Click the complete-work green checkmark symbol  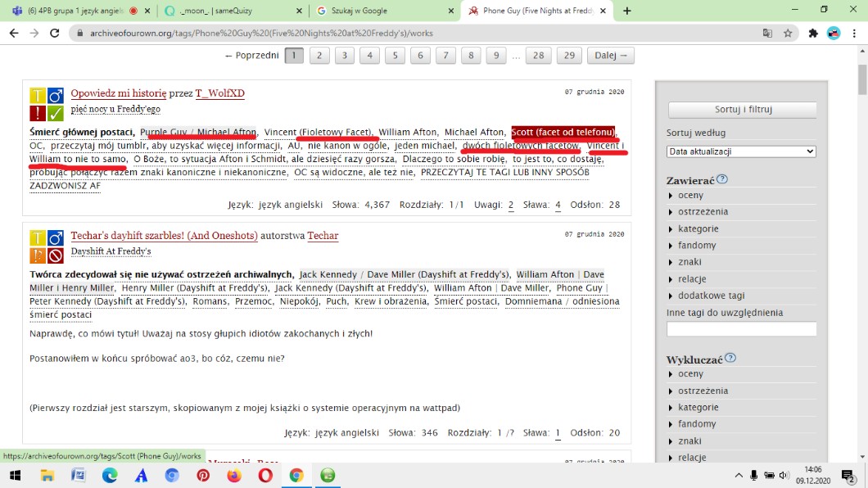click(56, 113)
